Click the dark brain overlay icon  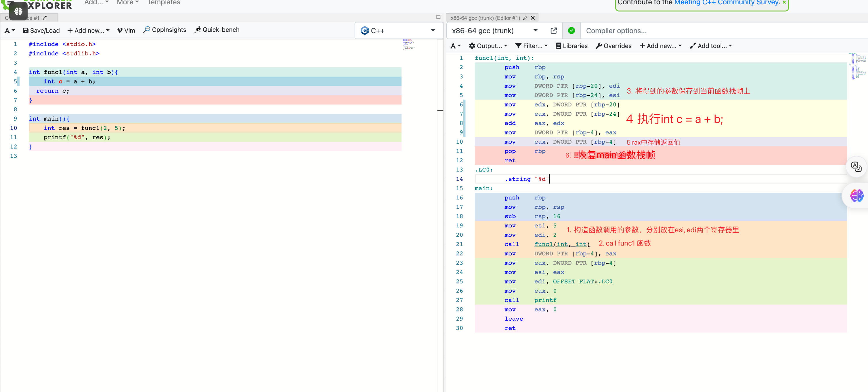[18, 11]
